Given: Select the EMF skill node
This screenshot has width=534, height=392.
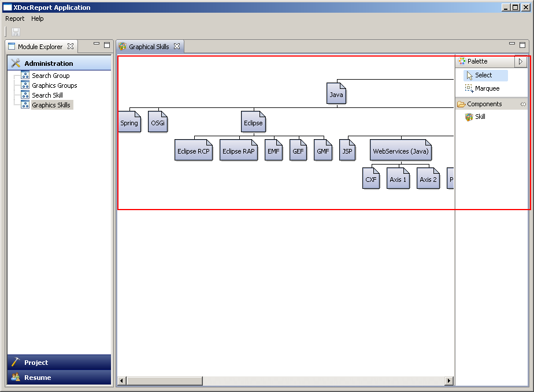Looking at the screenshot, I should pos(273,150).
